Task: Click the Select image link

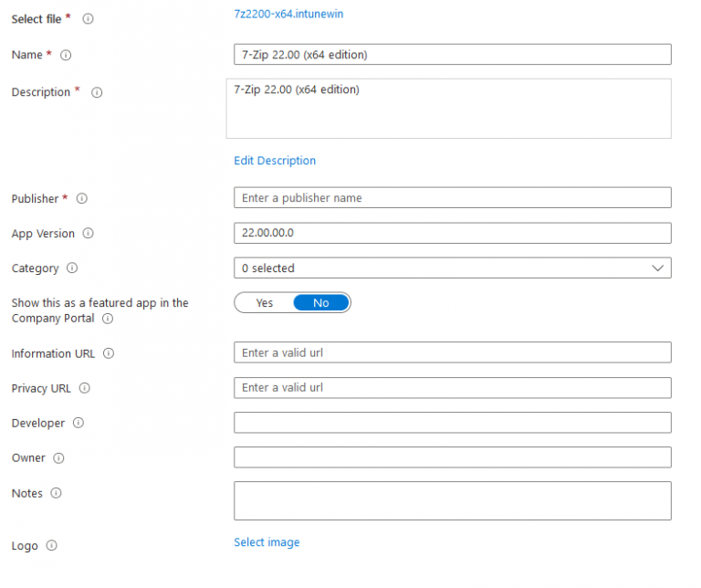Action: (267, 542)
